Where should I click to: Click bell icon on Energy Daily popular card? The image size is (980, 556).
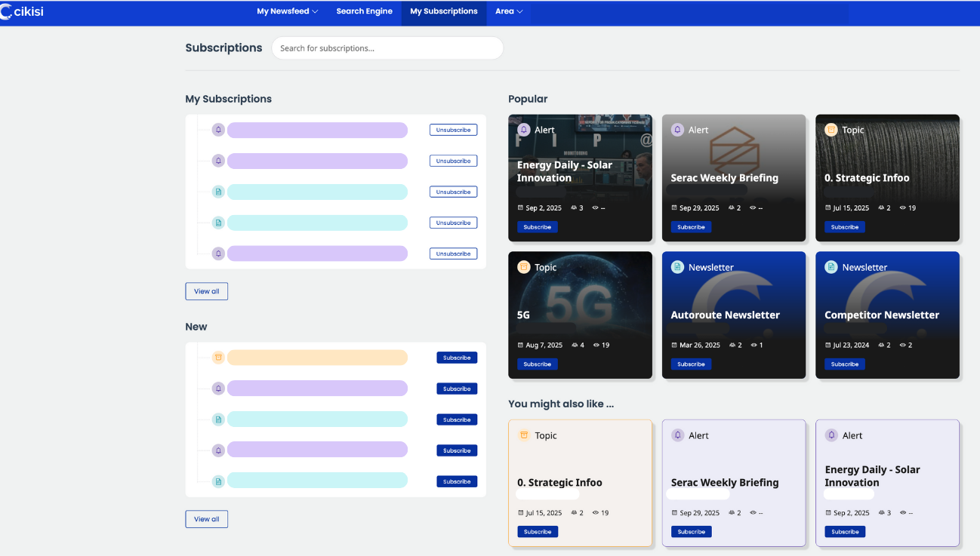524,130
